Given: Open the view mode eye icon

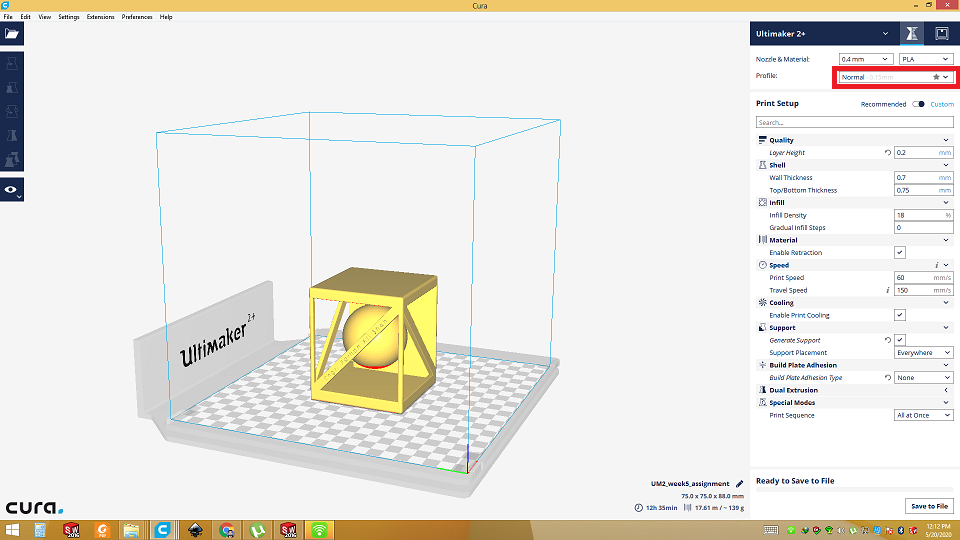Looking at the screenshot, I should [x=12, y=190].
